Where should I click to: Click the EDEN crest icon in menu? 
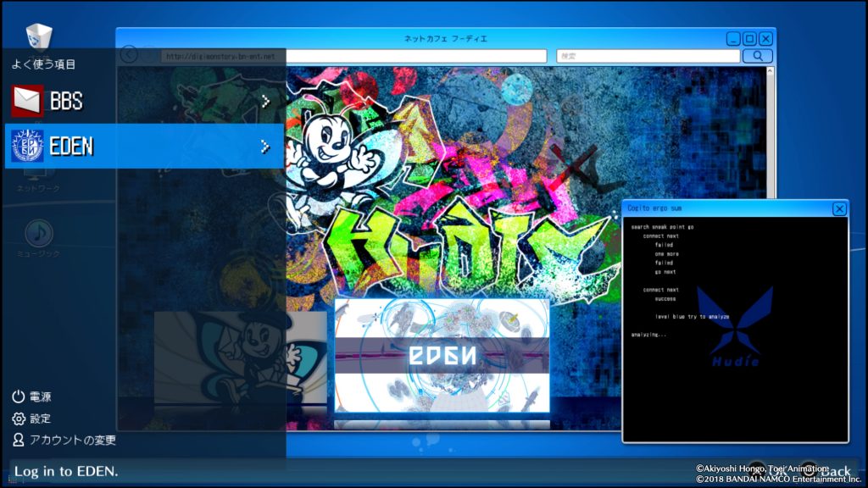(x=27, y=147)
